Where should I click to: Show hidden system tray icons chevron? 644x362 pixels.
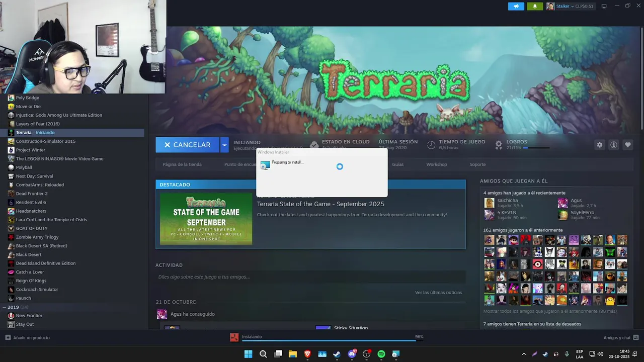click(524, 354)
